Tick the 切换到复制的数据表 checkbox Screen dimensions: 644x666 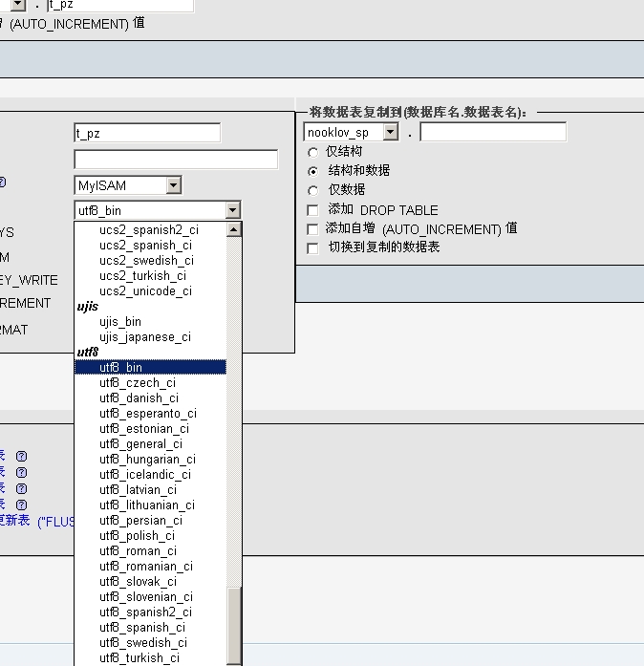312,248
